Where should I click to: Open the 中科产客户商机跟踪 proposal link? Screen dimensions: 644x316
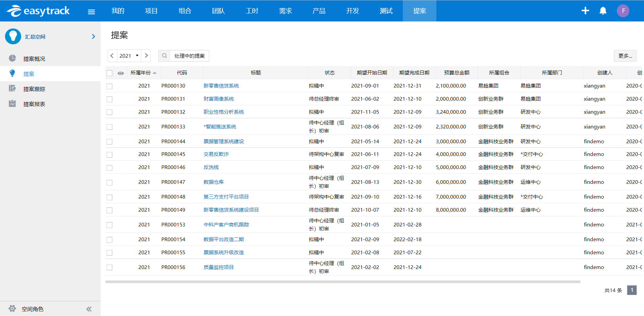coord(226,225)
